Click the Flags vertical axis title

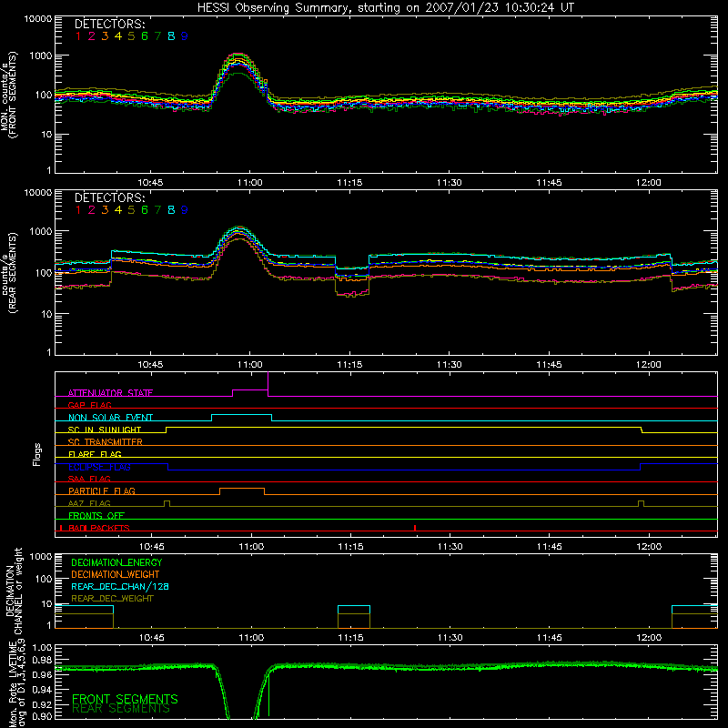pyautogui.click(x=37, y=454)
